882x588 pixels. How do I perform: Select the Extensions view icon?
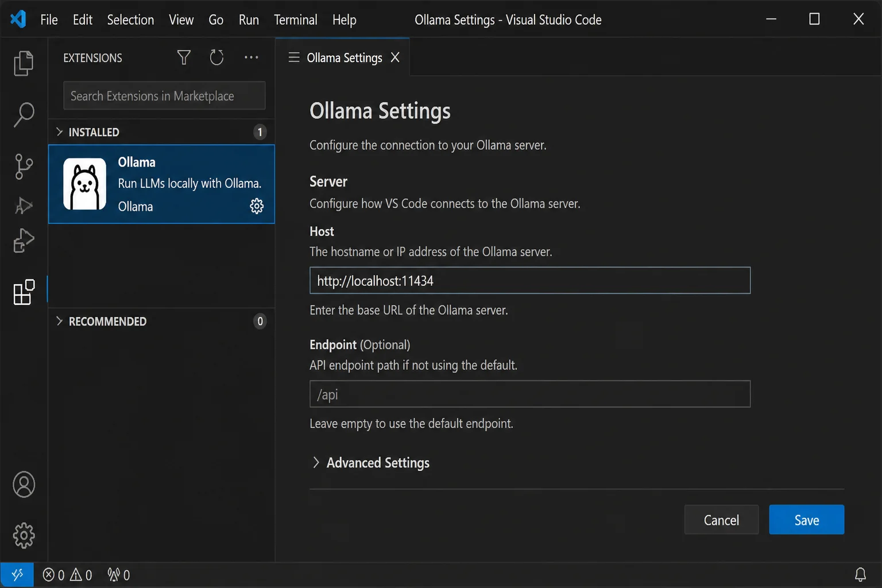[24, 292]
